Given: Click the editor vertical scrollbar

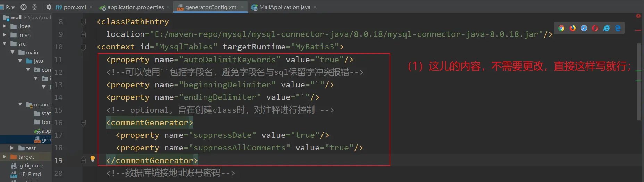Looking at the screenshot, I should (639, 82).
